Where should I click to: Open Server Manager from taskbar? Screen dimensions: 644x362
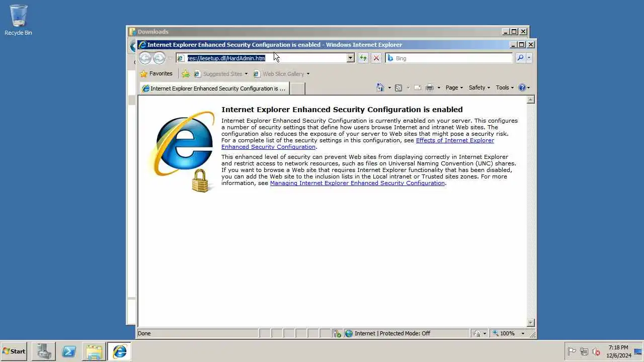[44, 351]
